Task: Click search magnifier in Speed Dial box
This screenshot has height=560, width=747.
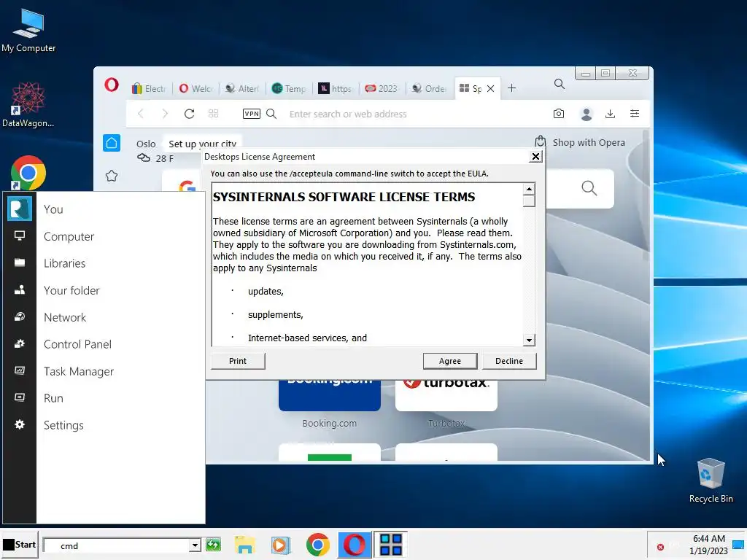Action: click(589, 188)
